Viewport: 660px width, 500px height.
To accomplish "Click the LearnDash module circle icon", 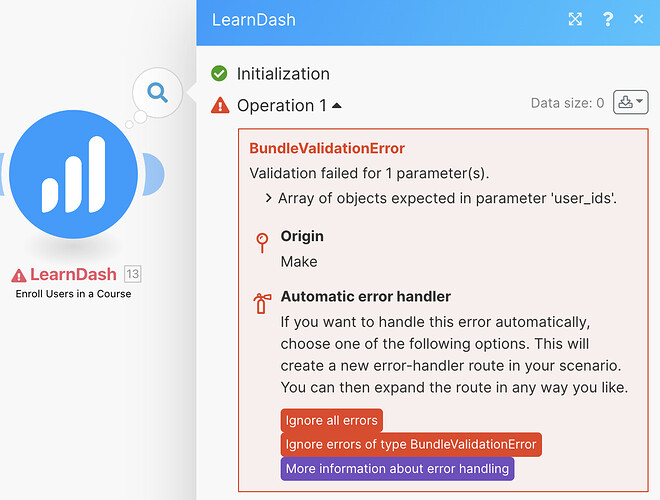I will (73, 176).
